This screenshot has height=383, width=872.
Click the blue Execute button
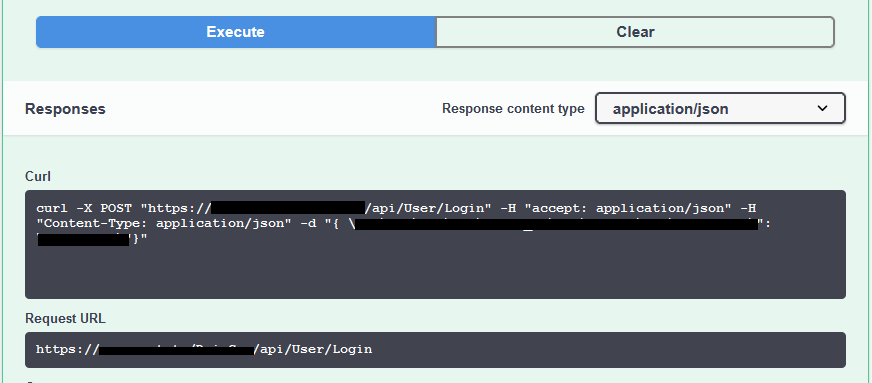tap(236, 32)
